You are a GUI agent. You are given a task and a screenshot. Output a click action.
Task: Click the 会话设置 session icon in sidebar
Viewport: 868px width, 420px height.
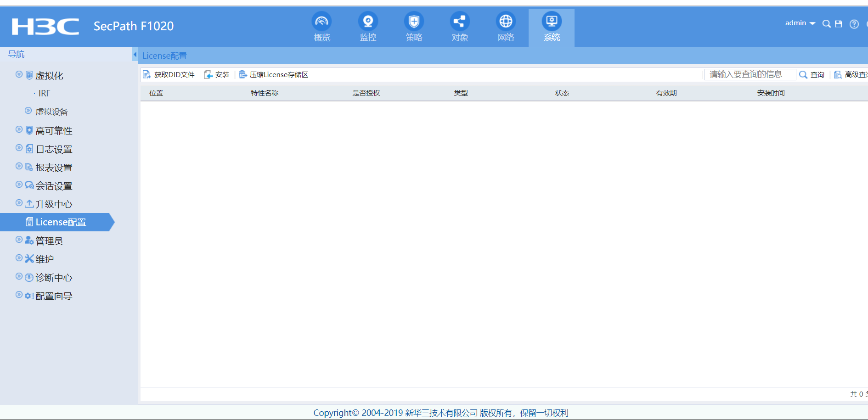tap(29, 185)
